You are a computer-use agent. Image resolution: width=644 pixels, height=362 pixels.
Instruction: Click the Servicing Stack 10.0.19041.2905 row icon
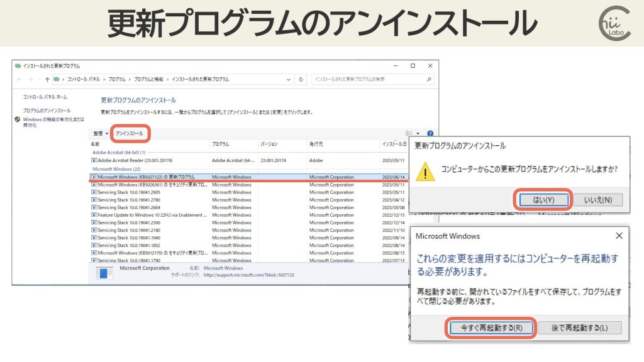[94, 192]
